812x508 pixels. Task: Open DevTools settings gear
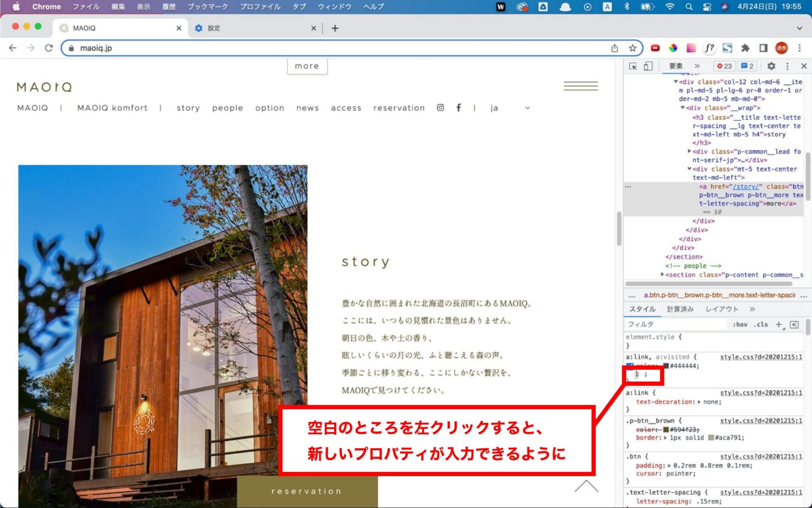pyautogui.click(x=771, y=66)
